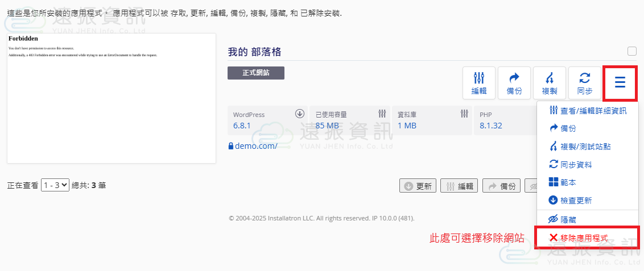The image size is (644, 271).
Task: Select 同步資料 in the dropdown menu
Action: tap(571, 165)
